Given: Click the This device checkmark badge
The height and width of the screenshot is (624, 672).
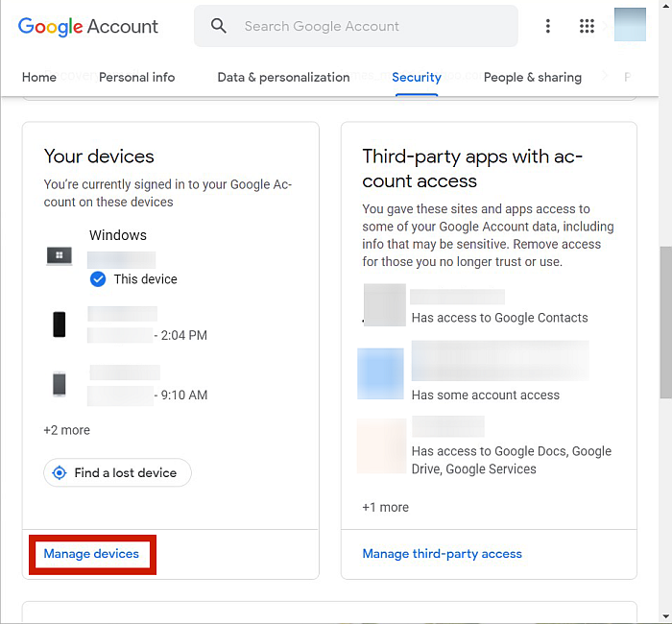Looking at the screenshot, I should click(98, 279).
